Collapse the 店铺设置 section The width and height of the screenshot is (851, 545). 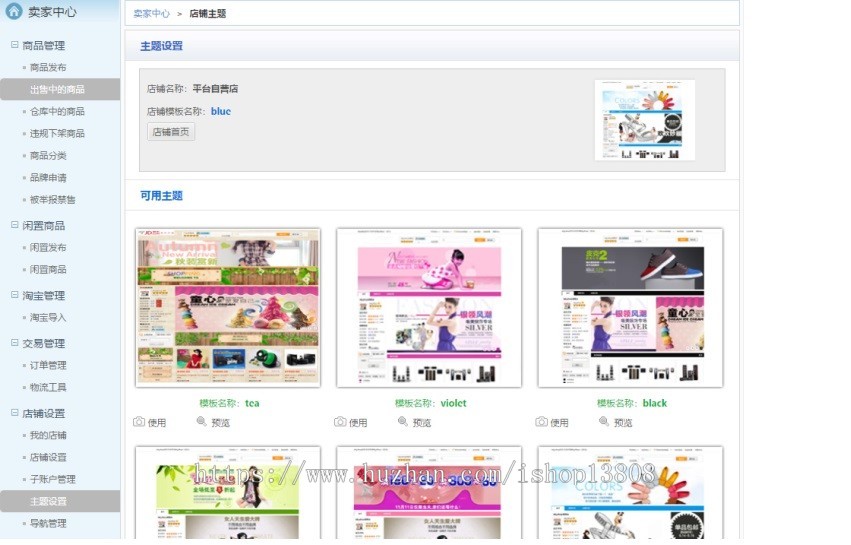coord(14,414)
